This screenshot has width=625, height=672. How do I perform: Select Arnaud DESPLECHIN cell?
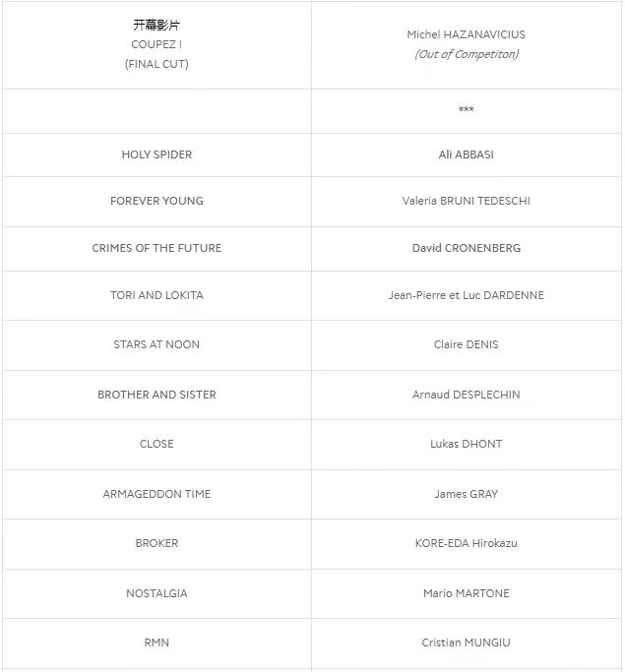click(466, 395)
